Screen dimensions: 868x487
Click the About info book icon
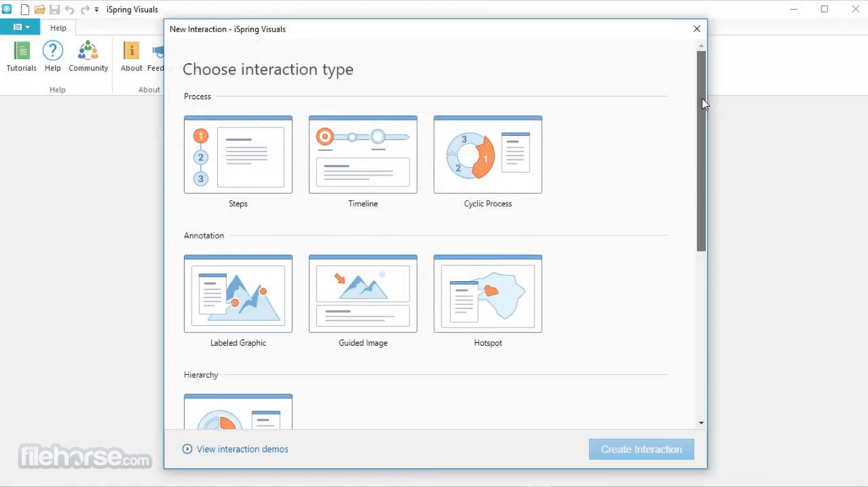(131, 51)
